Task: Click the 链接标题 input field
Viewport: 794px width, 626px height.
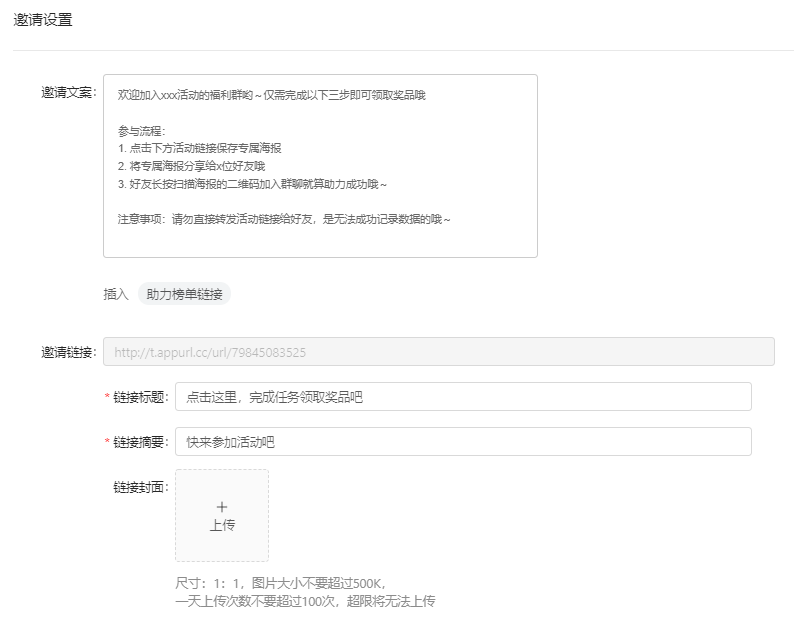Action: point(463,397)
